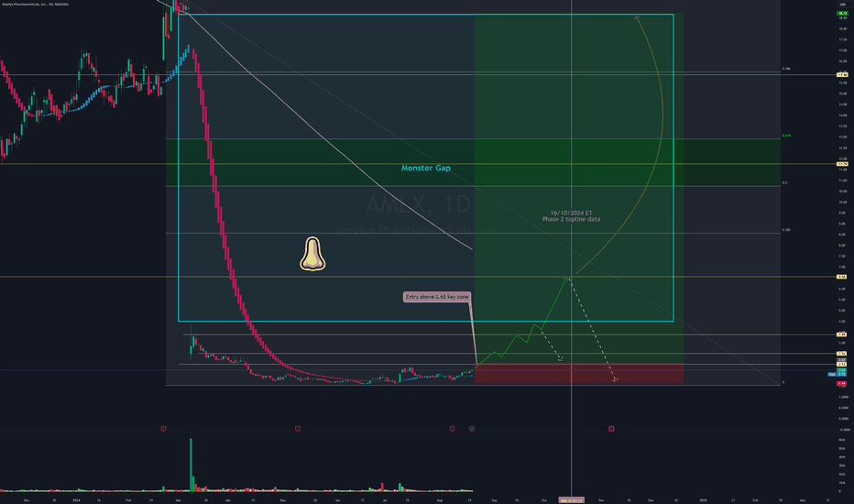
Task: Open the earnings marker above August
Action: point(452,429)
